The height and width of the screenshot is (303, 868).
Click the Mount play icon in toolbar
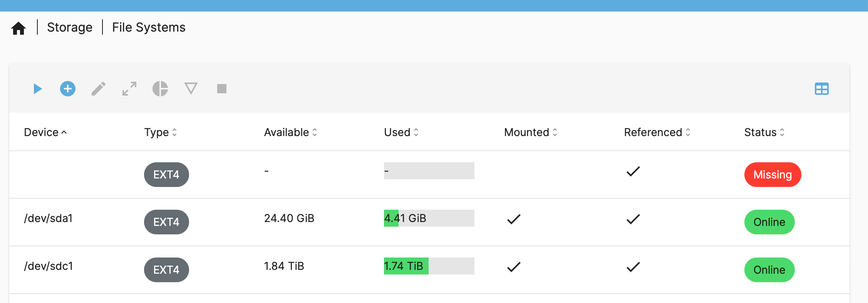37,89
